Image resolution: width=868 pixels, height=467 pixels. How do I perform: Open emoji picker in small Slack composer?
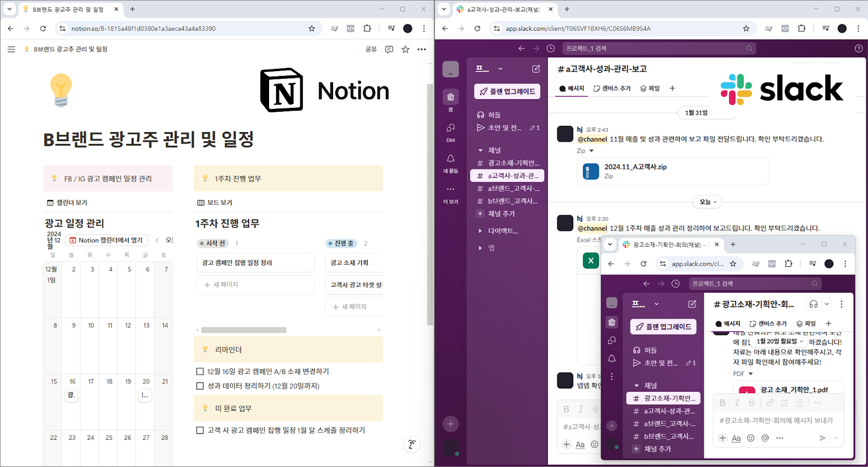click(751, 438)
